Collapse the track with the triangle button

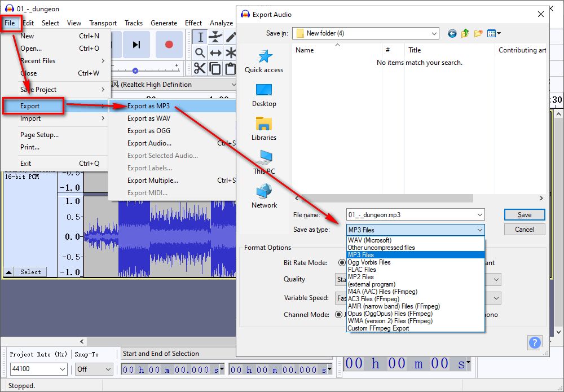pos(8,272)
